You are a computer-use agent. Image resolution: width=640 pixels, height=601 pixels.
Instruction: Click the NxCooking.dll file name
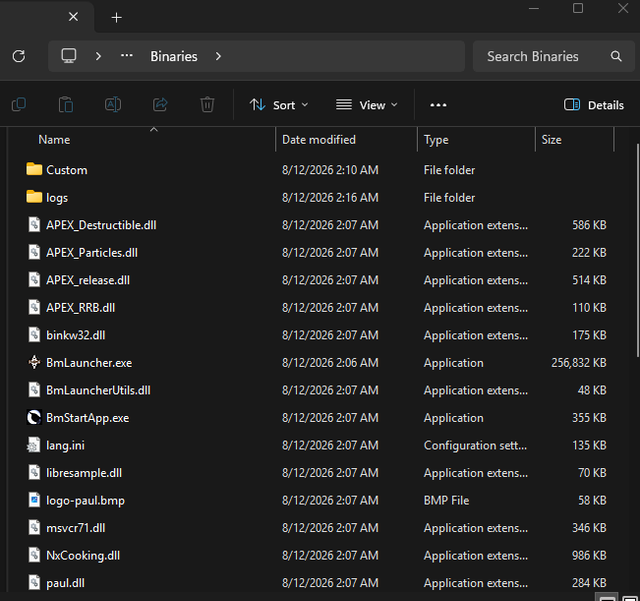coord(83,555)
